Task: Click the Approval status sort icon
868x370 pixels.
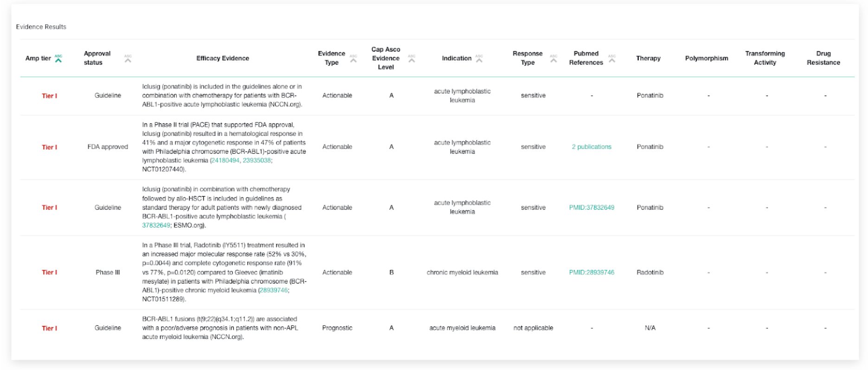Action: (128, 58)
